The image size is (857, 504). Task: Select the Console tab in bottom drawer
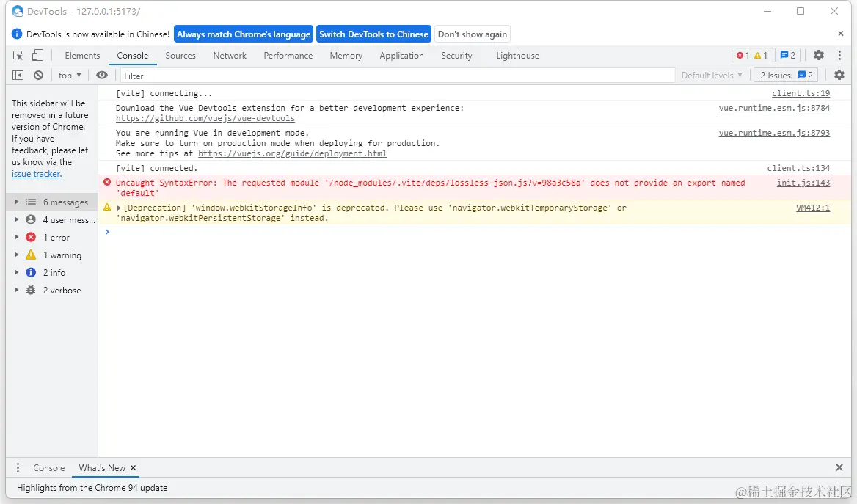pos(48,468)
